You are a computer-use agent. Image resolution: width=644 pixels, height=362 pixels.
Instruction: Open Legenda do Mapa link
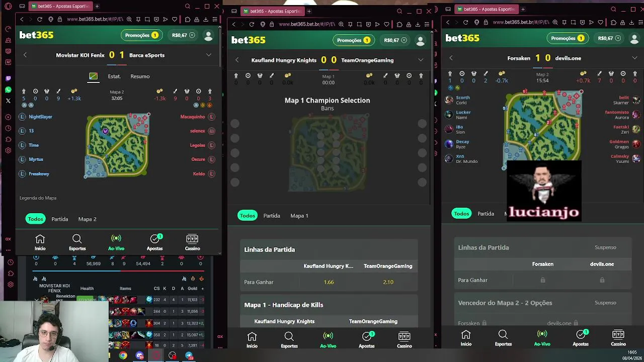(x=38, y=198)
